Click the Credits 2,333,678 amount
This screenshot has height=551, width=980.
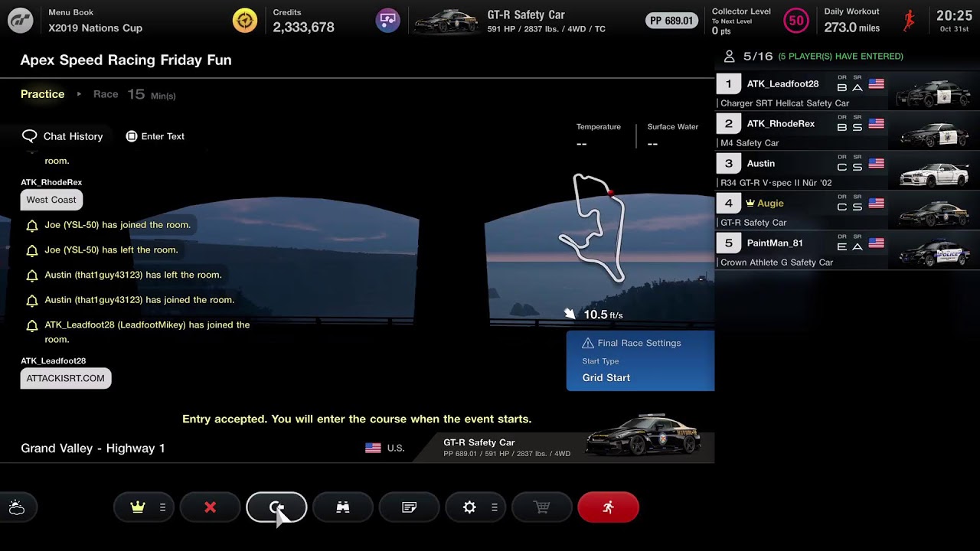pos(303,28)
